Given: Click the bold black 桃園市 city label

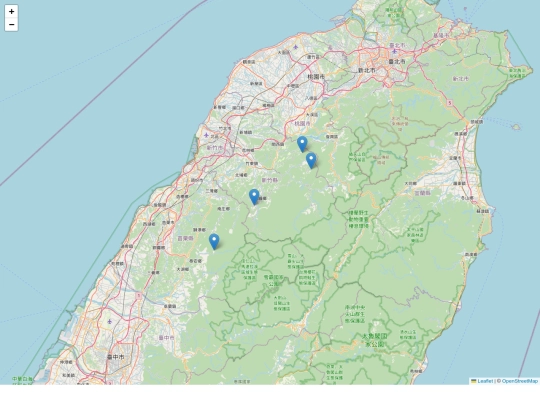Looking at the screenshot, I should pos(316,77).
